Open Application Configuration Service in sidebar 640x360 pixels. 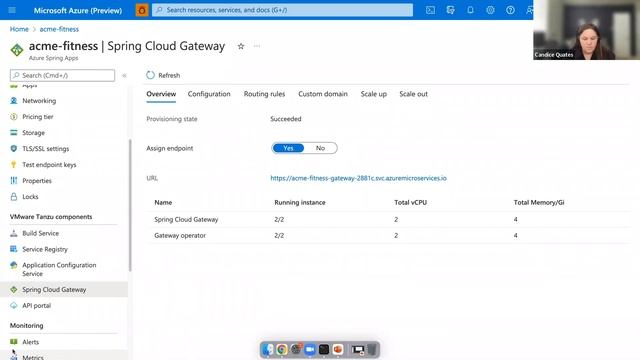(59, 269)
